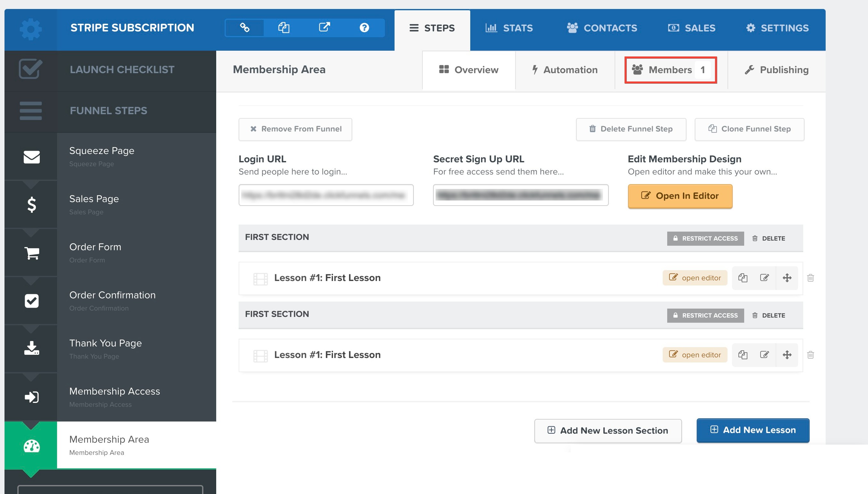868x494 pixels.
Task: Open the Membership Area in editor
Action: (680, 195)
